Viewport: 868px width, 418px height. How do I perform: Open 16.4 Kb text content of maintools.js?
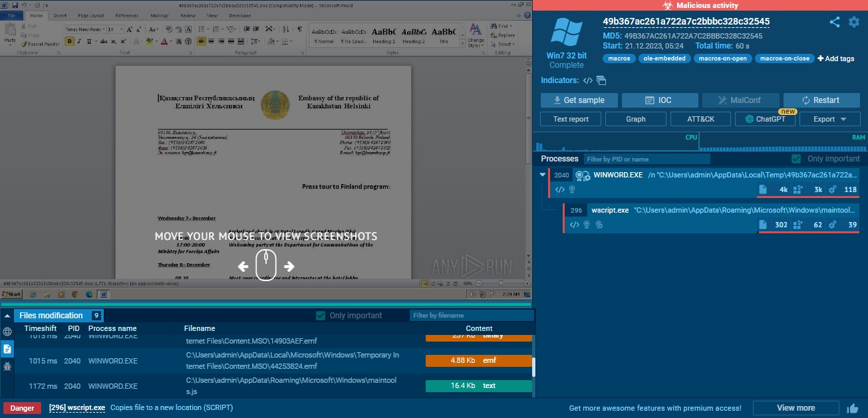pos(479,385)
